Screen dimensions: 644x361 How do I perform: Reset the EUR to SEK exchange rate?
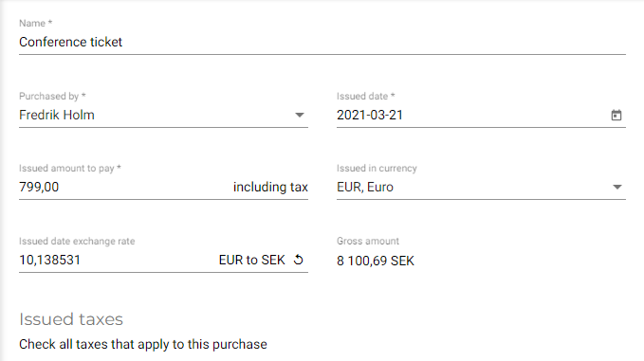299,260
